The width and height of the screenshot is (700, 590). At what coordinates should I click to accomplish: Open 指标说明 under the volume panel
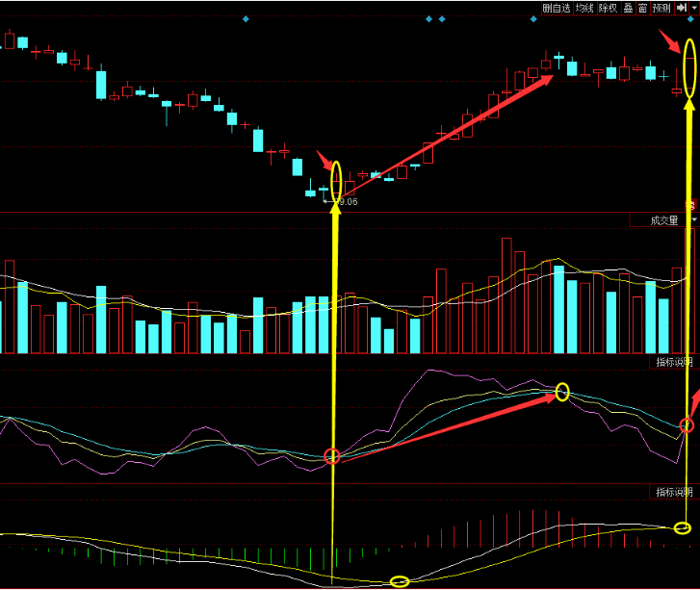[674, 362]
